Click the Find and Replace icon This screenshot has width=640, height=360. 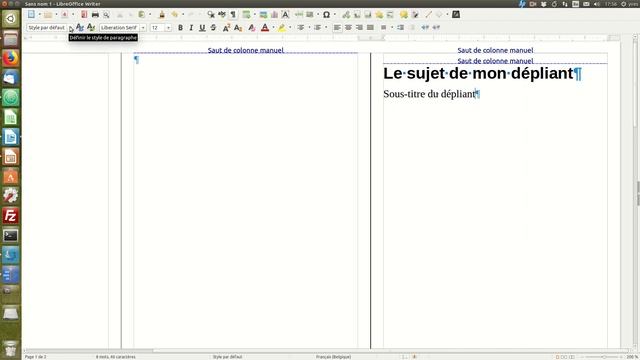pyautogui.click(x=211, y=15)
